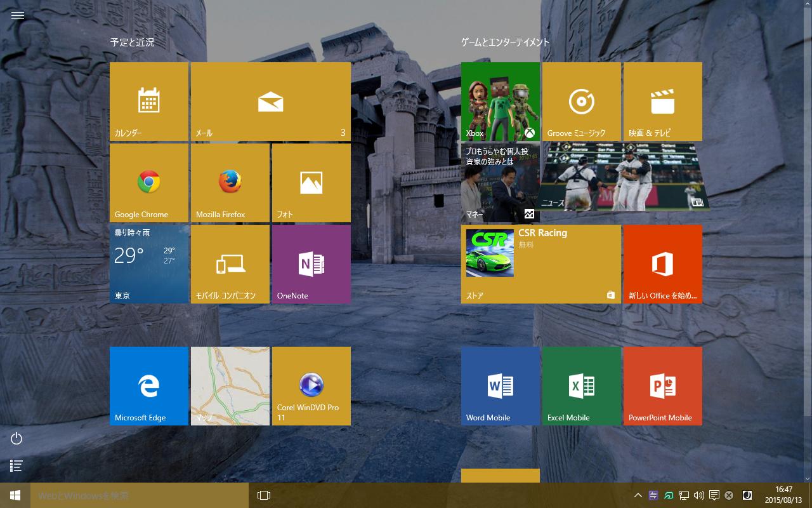
Task: Launch Mozilla Firefox tile
Action: pyautogui.click(x=230, y=183)
